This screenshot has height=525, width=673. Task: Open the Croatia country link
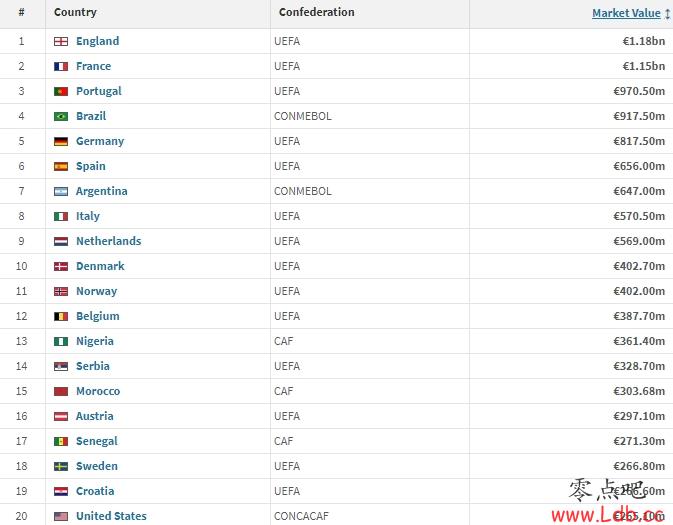pos(95,491)
